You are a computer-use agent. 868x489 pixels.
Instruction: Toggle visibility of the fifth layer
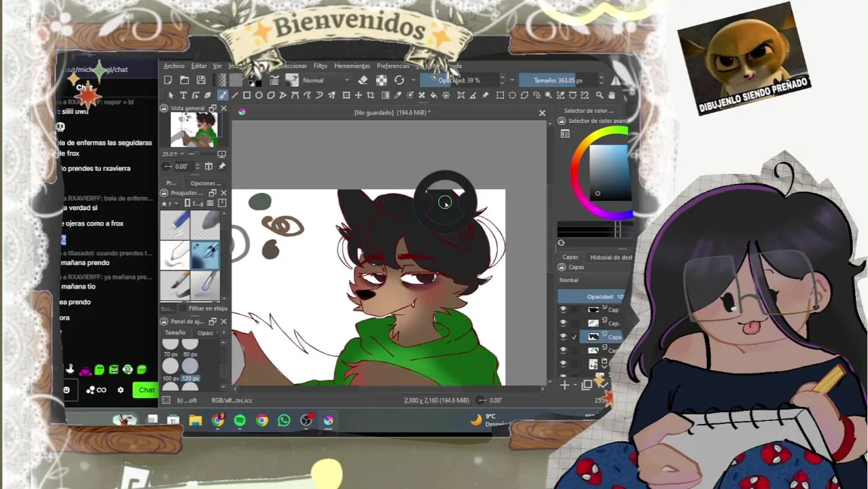[x=563, y=364]
